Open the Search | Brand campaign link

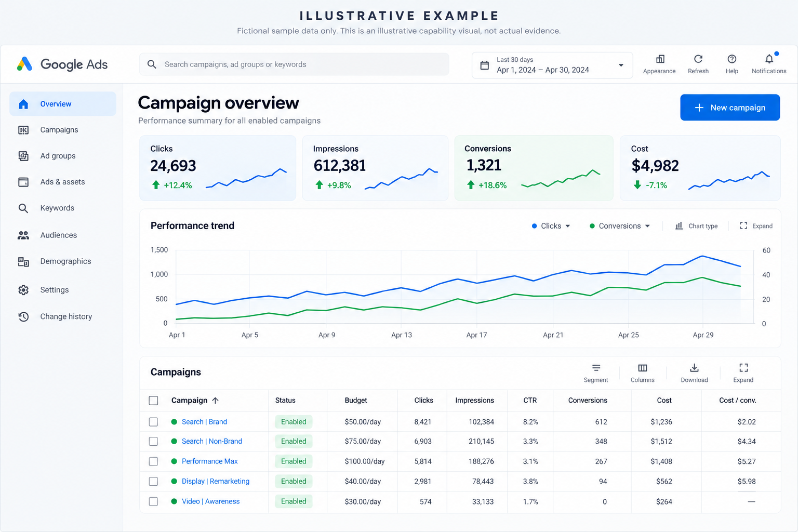coord(204,422)
